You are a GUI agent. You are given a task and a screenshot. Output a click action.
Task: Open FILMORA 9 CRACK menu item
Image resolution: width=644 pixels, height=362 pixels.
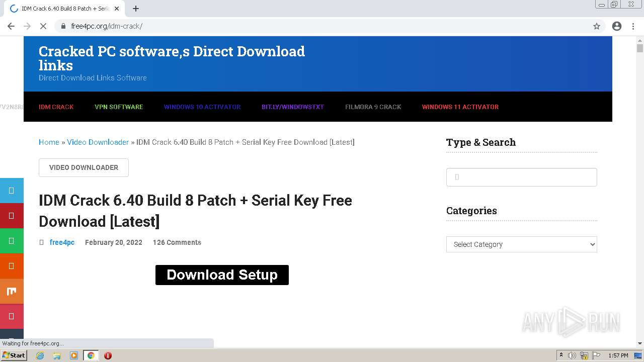click(x=373, y=107)
